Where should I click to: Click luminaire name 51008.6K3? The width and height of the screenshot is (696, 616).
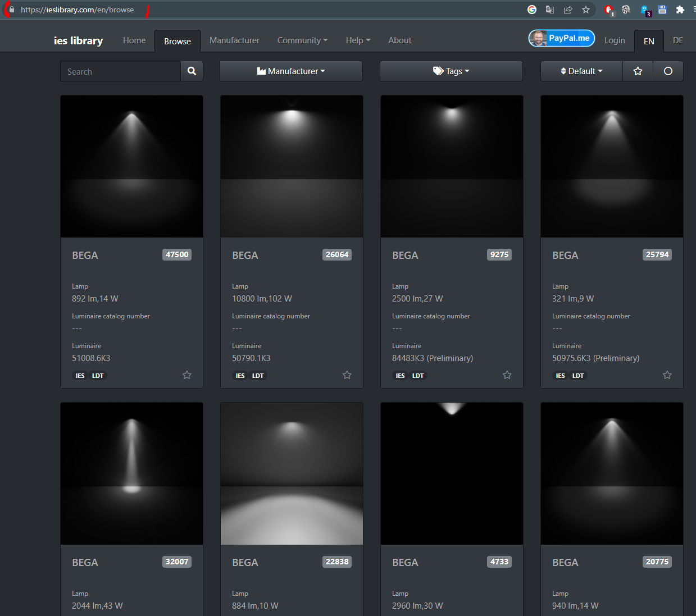point(91,358)
